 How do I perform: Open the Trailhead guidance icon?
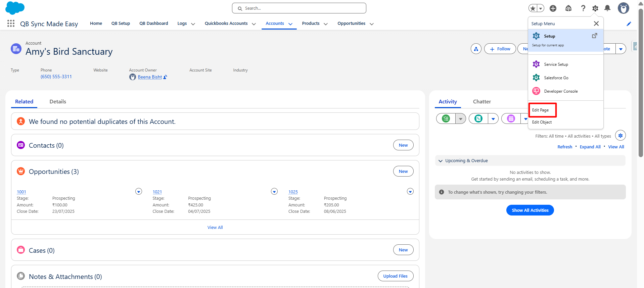click(x=568, y=8)
